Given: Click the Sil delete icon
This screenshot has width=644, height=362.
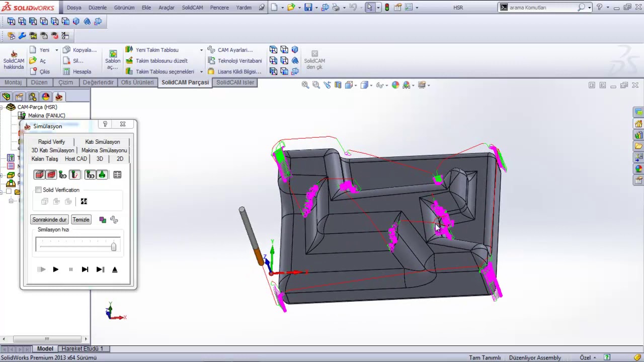Looking at the screenshot, I should click(x=66, y=60).
